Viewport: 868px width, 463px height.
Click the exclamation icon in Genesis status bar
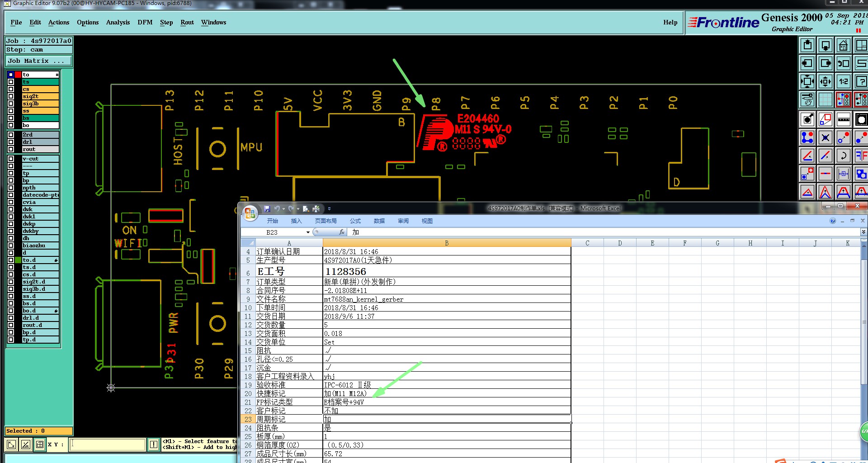point(154,444)
